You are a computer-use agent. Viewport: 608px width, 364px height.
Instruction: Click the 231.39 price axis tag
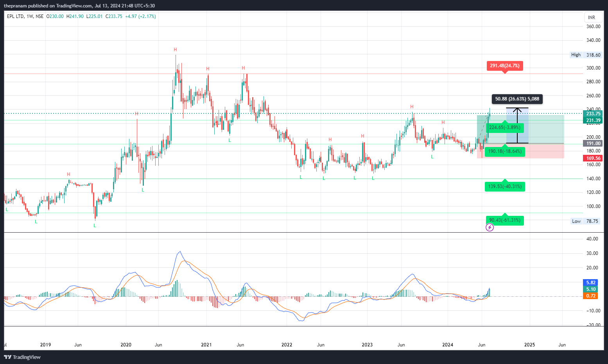tap(593, 120)
